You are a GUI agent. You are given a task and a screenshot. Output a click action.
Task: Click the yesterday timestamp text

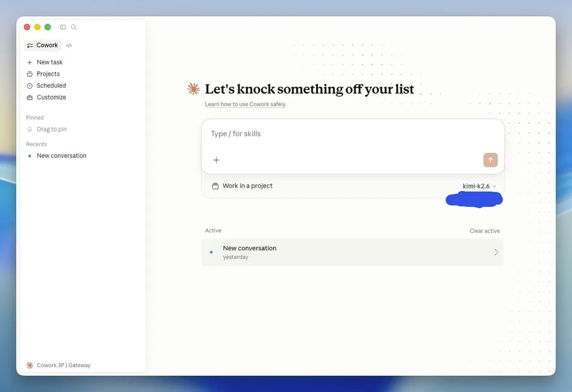point(235,257)
